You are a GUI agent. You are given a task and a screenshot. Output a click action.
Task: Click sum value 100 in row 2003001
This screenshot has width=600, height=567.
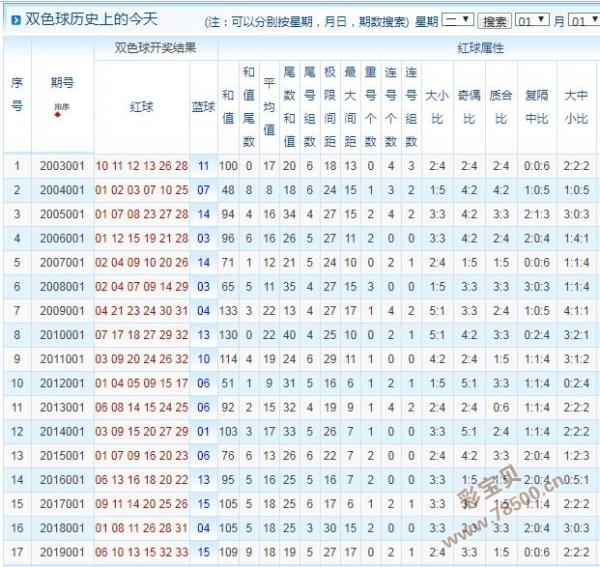tap(228, 166)
